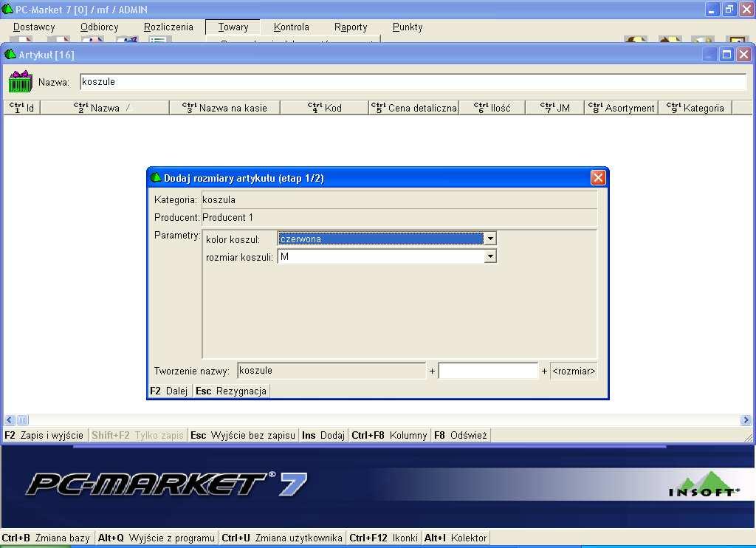The width and height of the screenshot is (756, 548).
Task: Click the horizontal scrollbar left arrow
Action: pos(10,419)
